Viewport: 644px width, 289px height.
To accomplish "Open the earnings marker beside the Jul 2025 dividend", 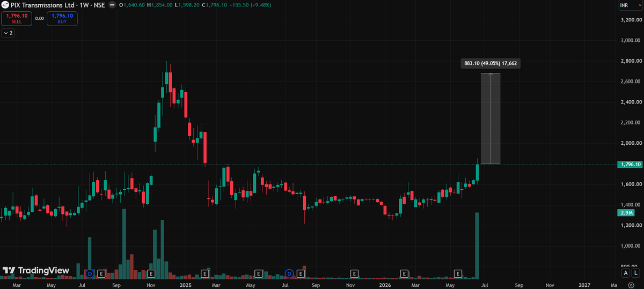I will tap(301, 273).
